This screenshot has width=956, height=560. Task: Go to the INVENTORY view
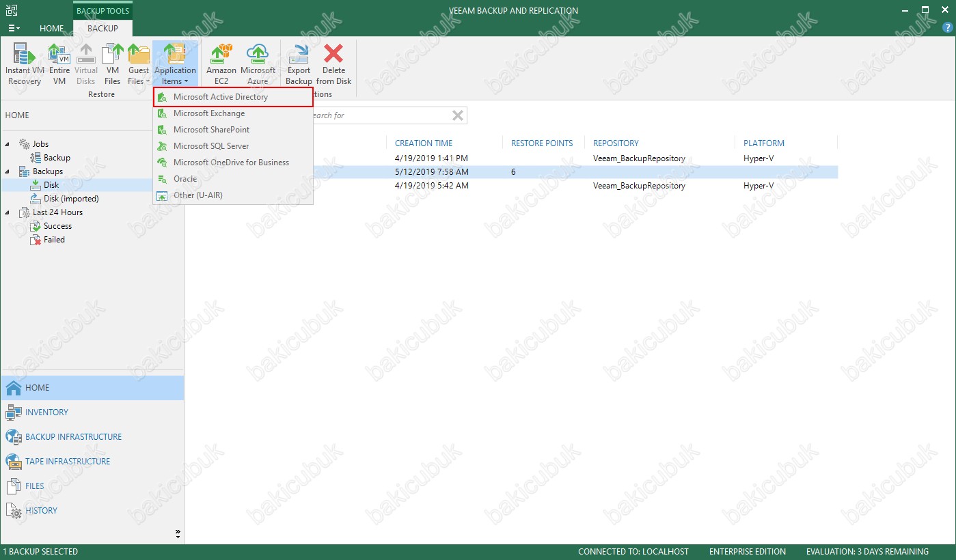(x=92, y=412)
